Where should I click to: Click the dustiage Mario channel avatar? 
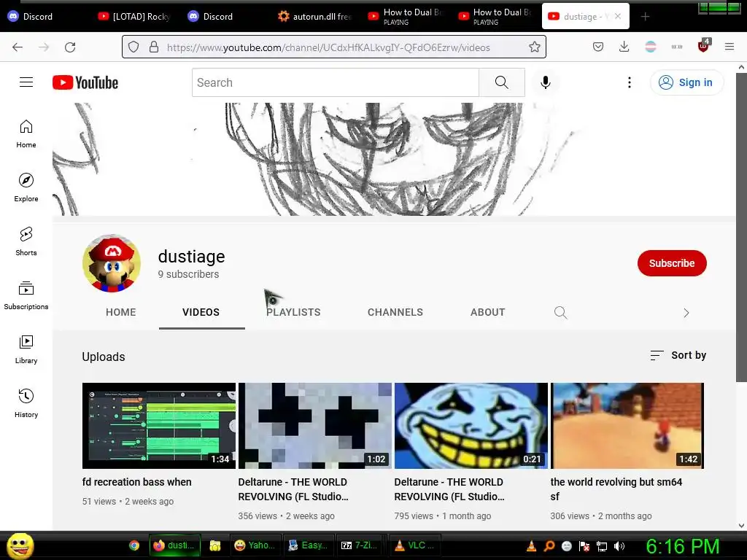point(112,262)
